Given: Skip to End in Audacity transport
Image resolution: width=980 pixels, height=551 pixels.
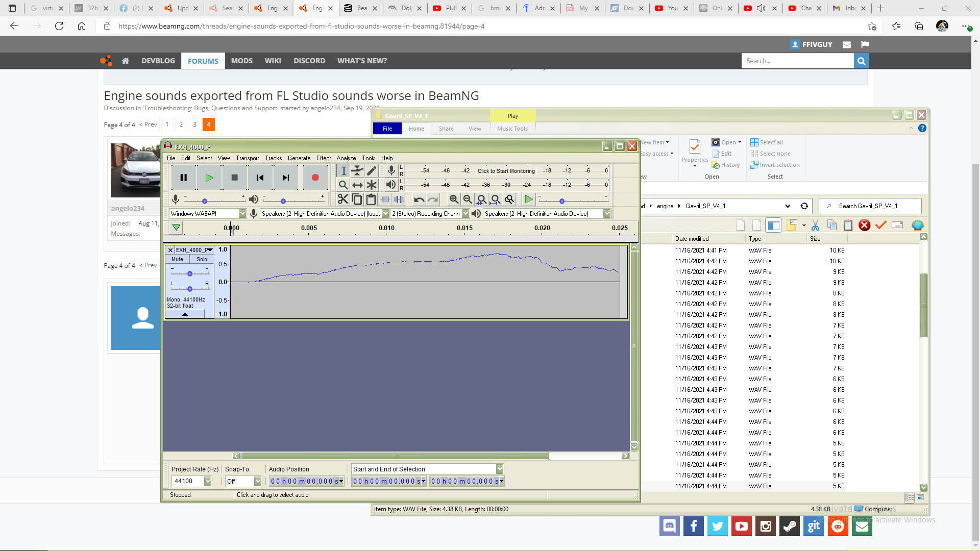Looking at the screenshot, I should [285, 178].
